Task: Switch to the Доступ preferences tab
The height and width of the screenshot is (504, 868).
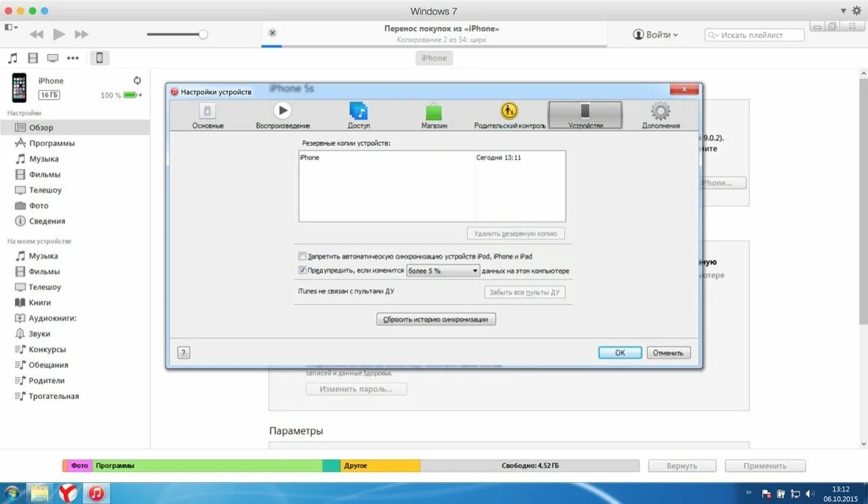Action: [x=359, y=115]
